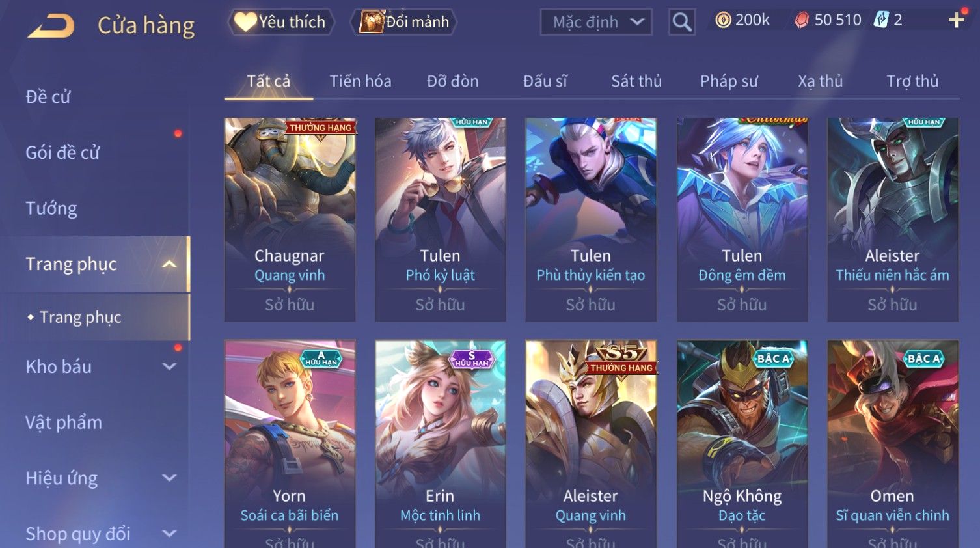980x548 pixels.
Task: Open the Mặc định sort dropdown
Action: [x=596, y=22]
